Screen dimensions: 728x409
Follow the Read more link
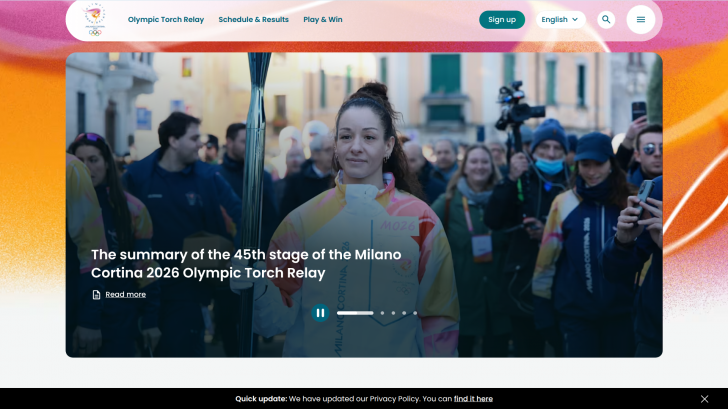[x=125, y=295]
